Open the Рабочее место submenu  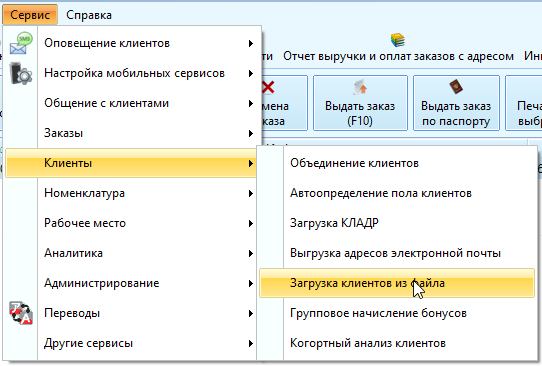[x=131, y=223]
